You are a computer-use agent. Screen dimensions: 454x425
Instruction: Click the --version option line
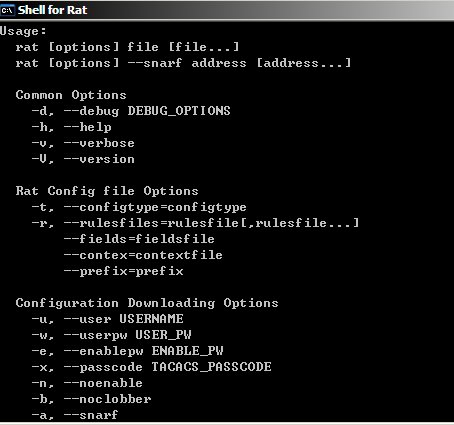(x=83, y=159)
